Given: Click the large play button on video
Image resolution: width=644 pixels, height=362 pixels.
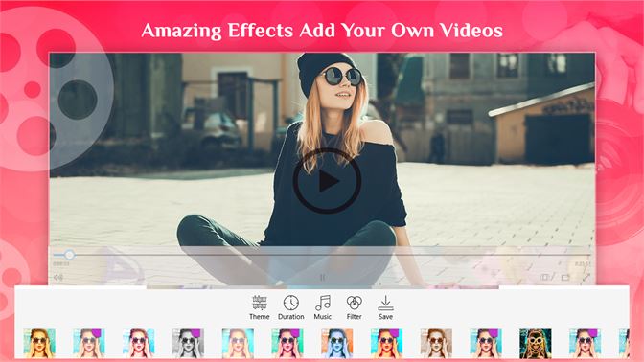Looking at the screenshot, I should 327,181.
